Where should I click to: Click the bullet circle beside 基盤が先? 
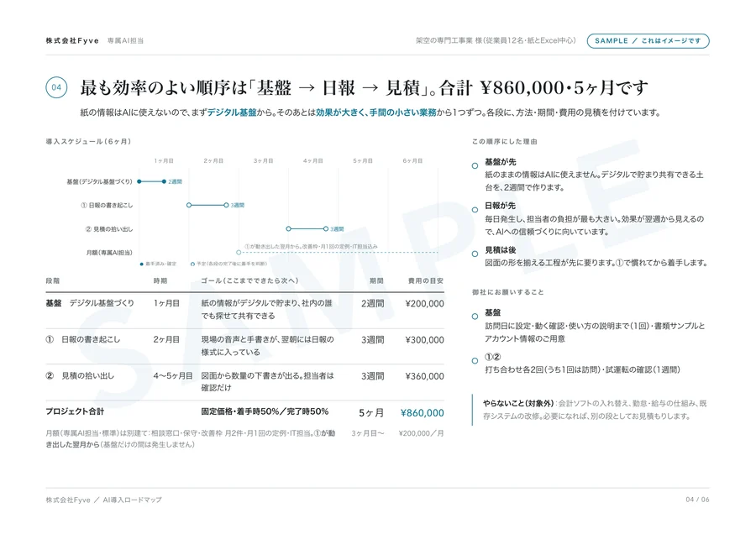tap(475, 165)
